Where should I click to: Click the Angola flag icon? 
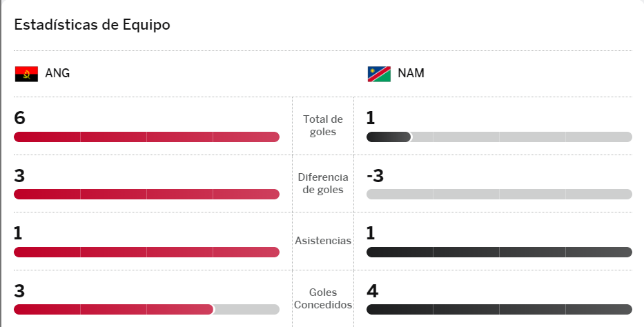click(26, 74)
